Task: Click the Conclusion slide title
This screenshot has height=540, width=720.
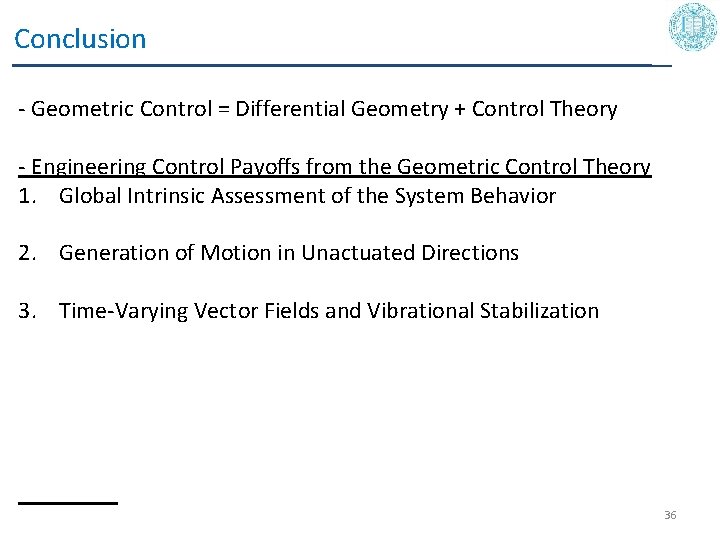Action: (80, 40)
